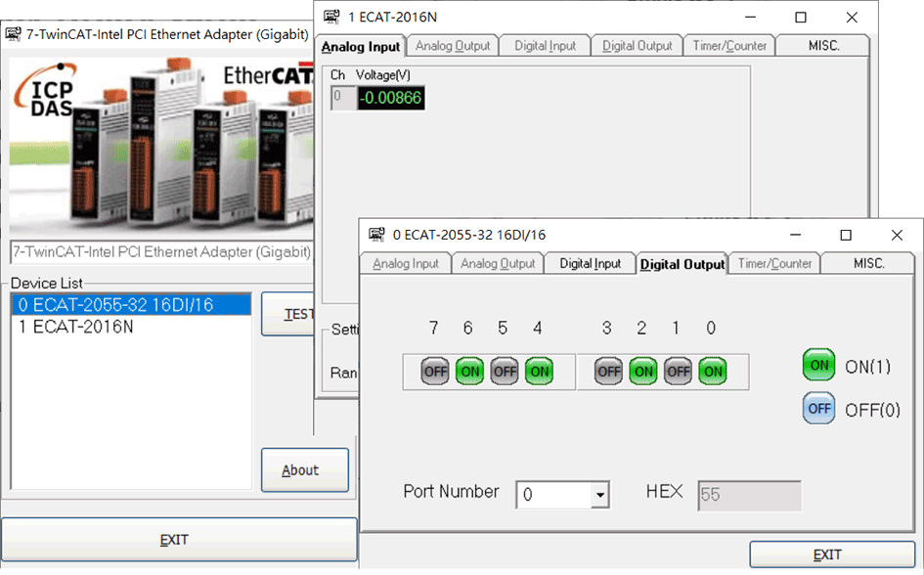Select device 1 ECAT-2016N in list
Image resolution: width=924 pixels, height=575 pixels.
131,327
